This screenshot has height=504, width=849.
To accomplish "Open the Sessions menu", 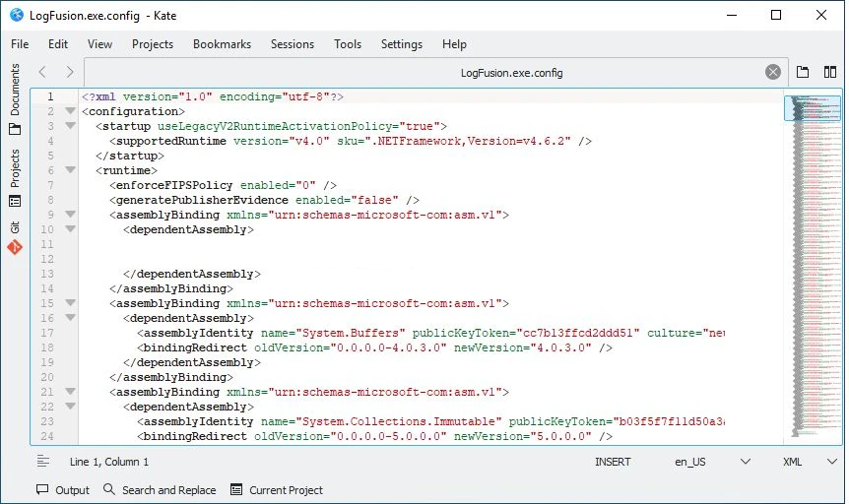I will [x=293, y=44].
